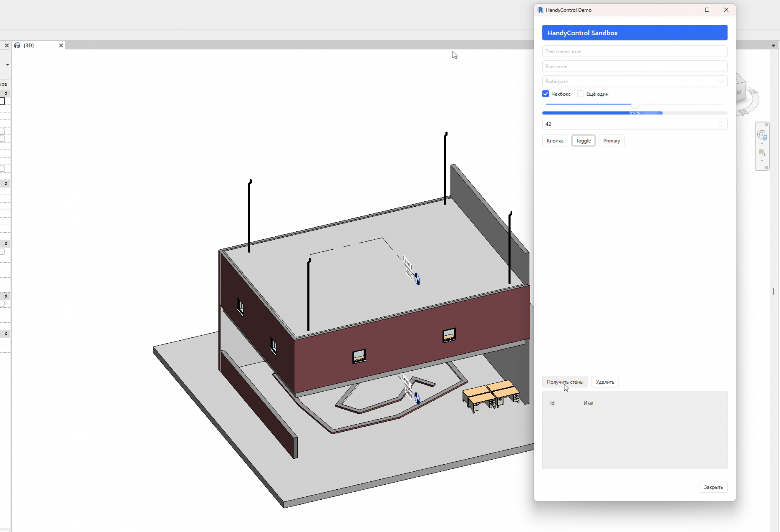
Task: Click the Revit logo in HandyControl Demo title bar
Action: (x=540, y=10)
